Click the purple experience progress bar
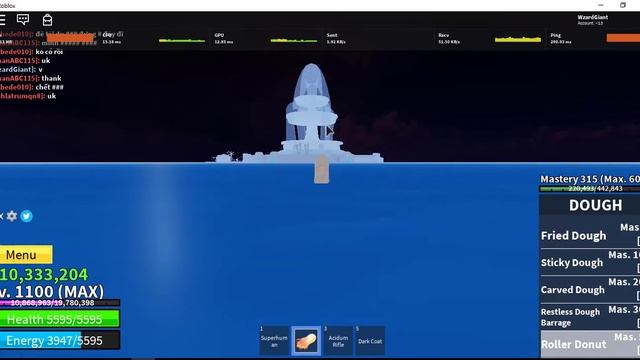Viewport: 640px width, 360px height. (x=60, y=303)
